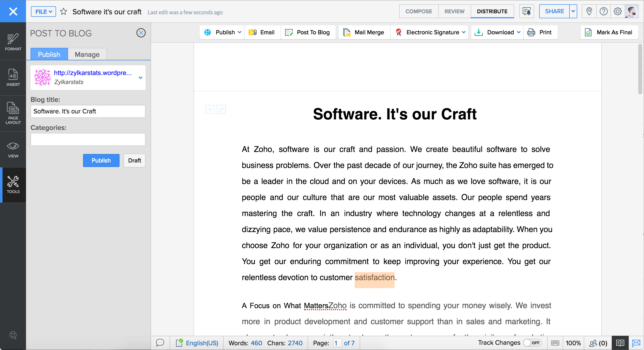Open the Insert sidebar panel
The height and width of the screenshot is (350, 644).
(13, 77)
